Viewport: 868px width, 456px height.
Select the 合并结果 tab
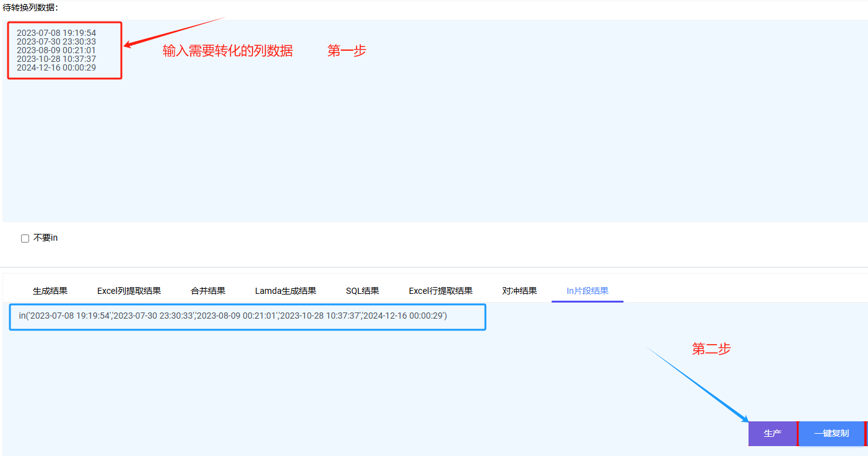208,291
